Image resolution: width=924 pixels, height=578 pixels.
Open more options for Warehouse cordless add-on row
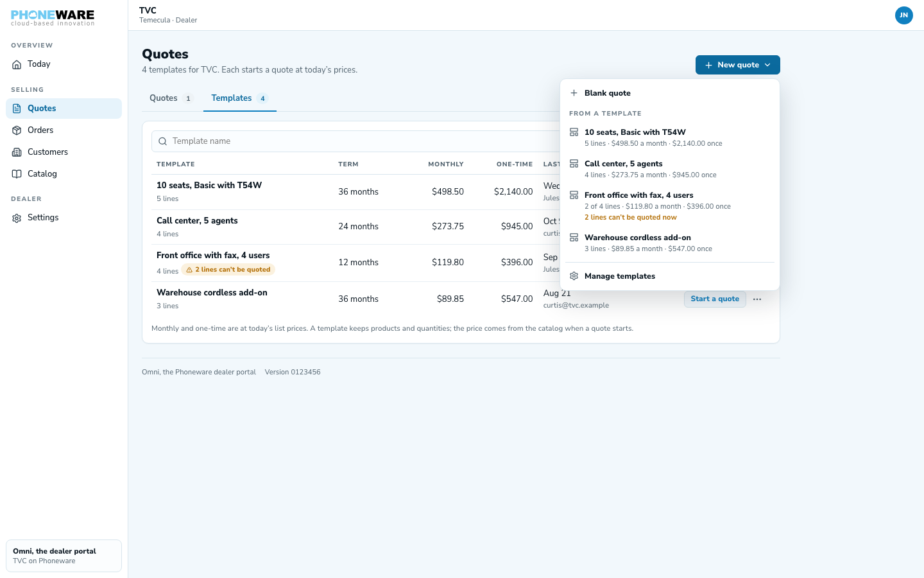click(757, 299)
